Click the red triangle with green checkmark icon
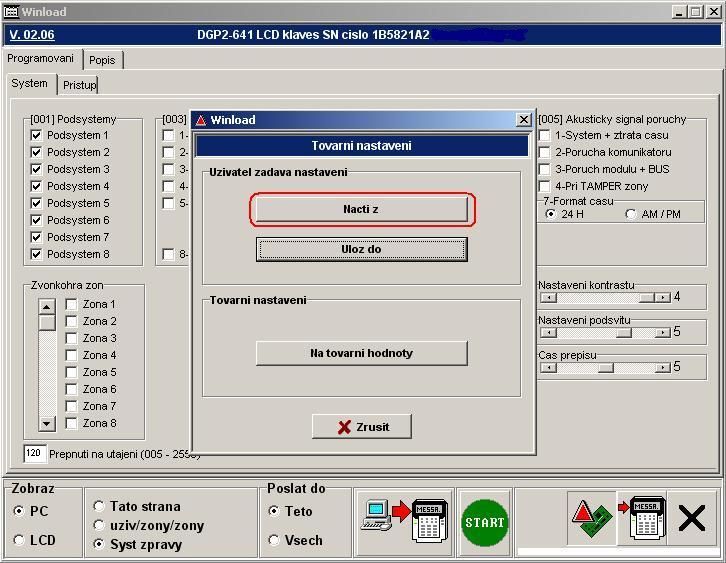The image size is (726, 563). point(592,520)
